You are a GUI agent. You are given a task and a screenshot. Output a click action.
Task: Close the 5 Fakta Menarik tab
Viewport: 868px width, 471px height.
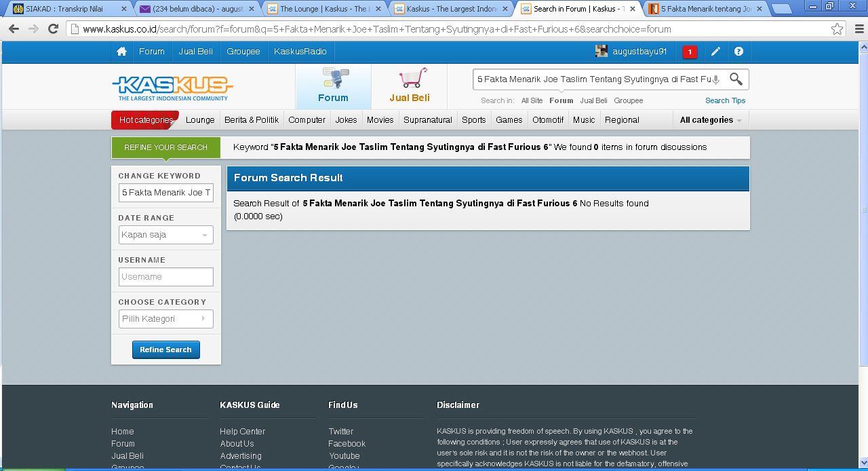[759, 9]
